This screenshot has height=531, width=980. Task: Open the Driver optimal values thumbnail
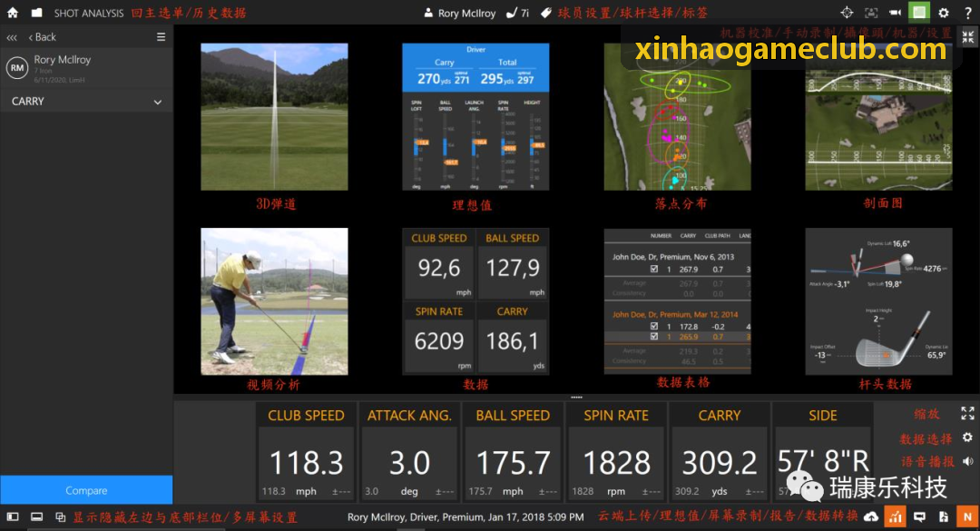(x=475, y=117)
